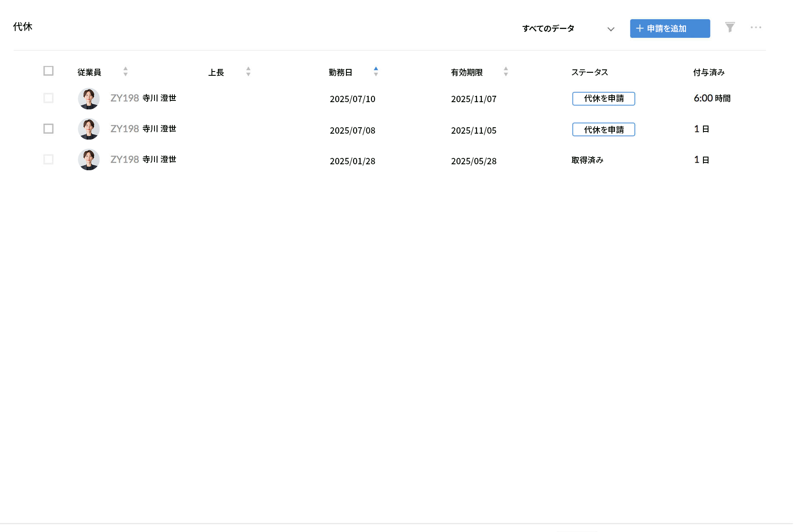Check the box for the 2025/01/28 row
Image resolution: width=800 pixels, height=532 pixels.
48,159
